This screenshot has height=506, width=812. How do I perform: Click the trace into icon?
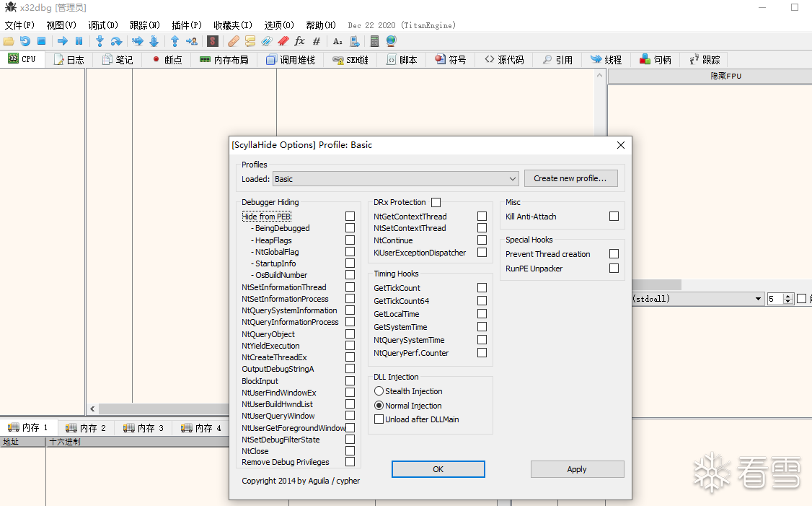click(137, 41)
